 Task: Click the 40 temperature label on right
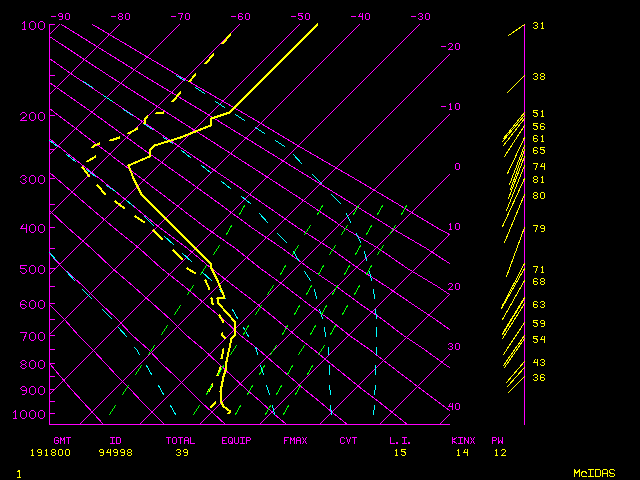click(x=454, y=407)
